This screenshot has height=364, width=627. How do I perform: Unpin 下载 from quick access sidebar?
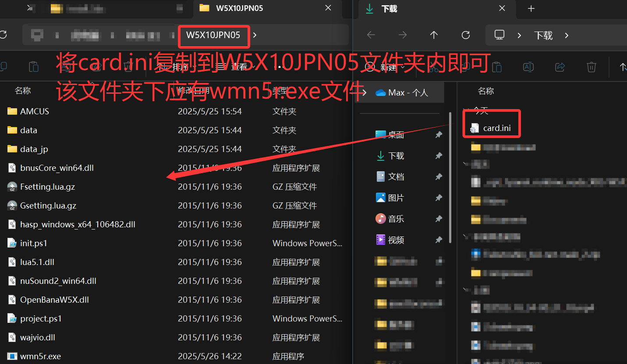click(x=438, y=156)
